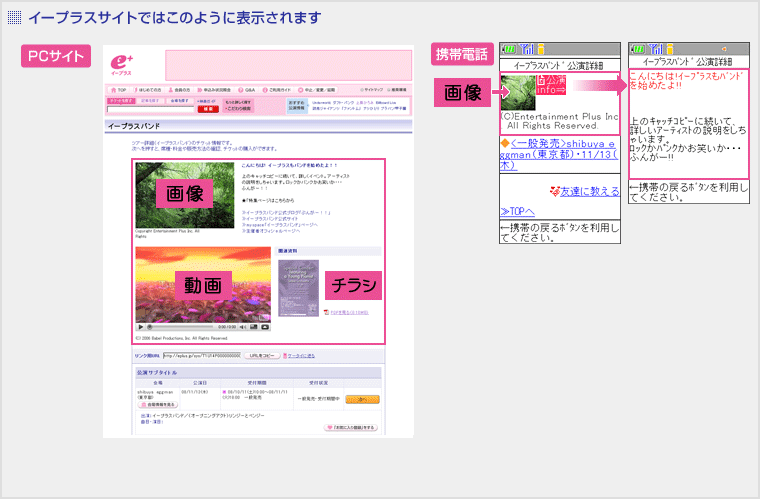Click the venue info button under shibuya eggman
The width and height of the screenshot is (760, 499).
click(x=158, y=405)
